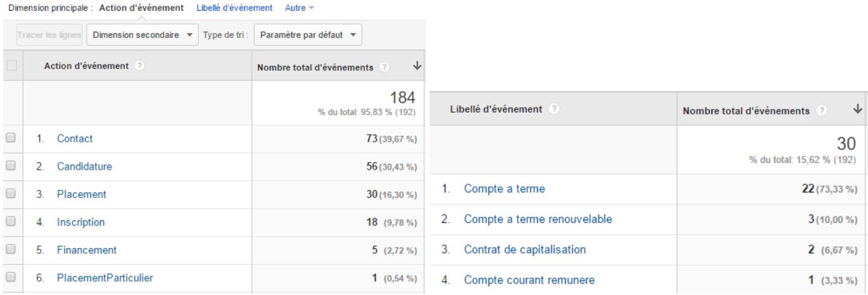Expand the Paramètre par défaut sort dropdown
The width and height of the screenshot is (868, 295).
tap(308, 35)
